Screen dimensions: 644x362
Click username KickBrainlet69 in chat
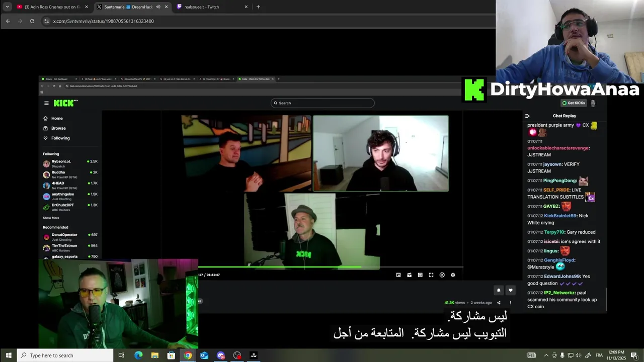coord(560,216)
